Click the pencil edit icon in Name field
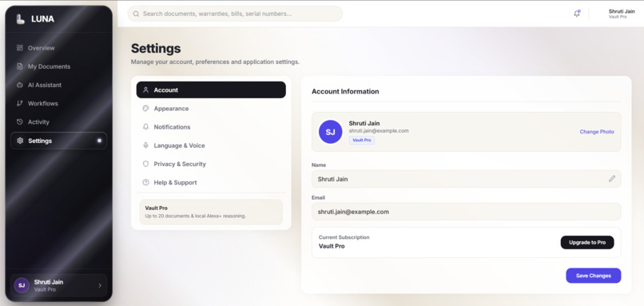 612,179
